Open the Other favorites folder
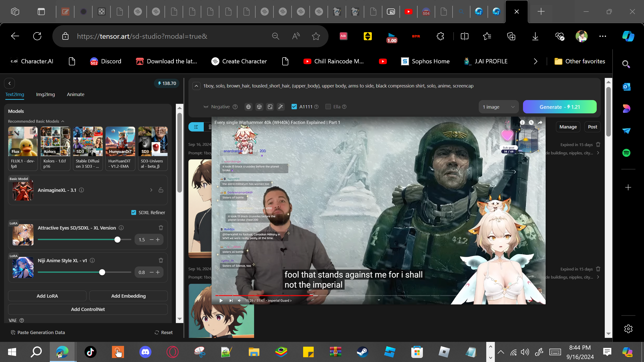644x362 pixels. pos(580,61)
